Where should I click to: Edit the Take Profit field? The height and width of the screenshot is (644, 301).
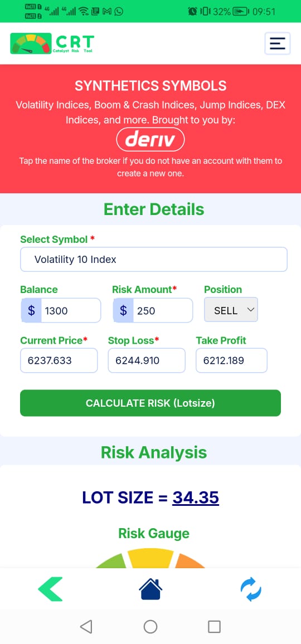(231, 360)
